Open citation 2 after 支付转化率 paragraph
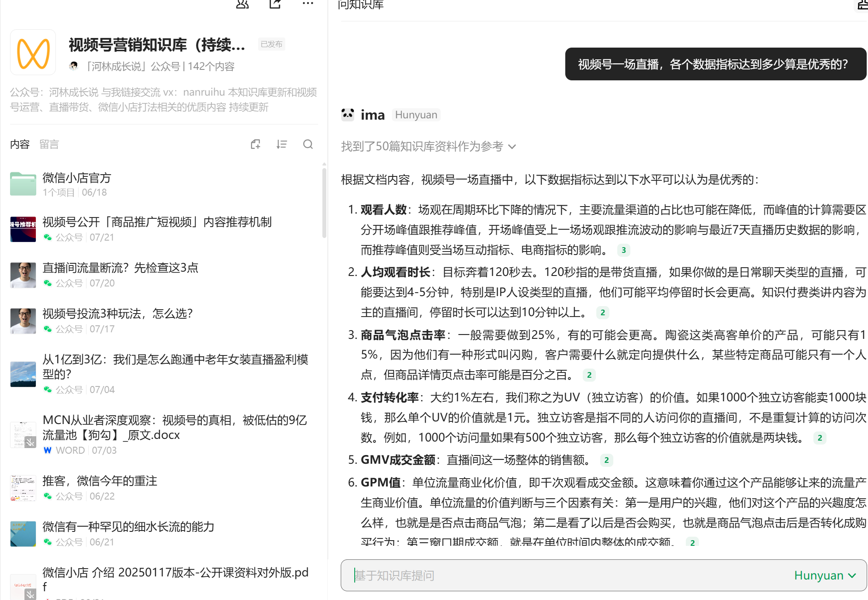 click(820, 438)
